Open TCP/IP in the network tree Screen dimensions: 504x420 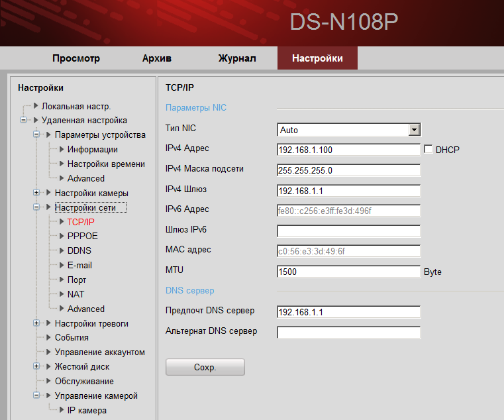click(81, 222)
